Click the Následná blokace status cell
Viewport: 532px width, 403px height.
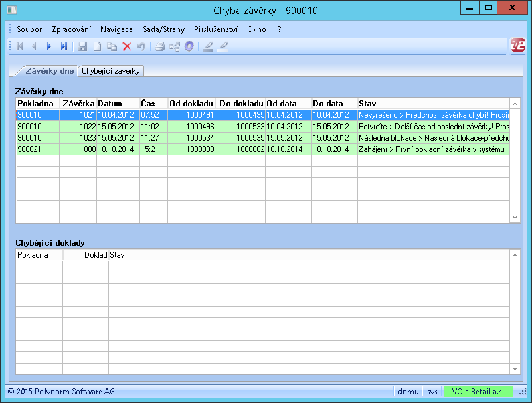point(434,138)
